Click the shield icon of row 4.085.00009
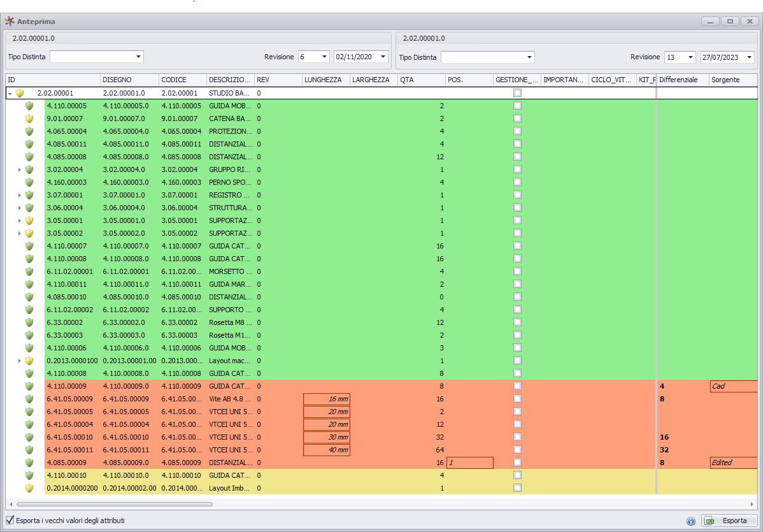 [x=29, y=463]
